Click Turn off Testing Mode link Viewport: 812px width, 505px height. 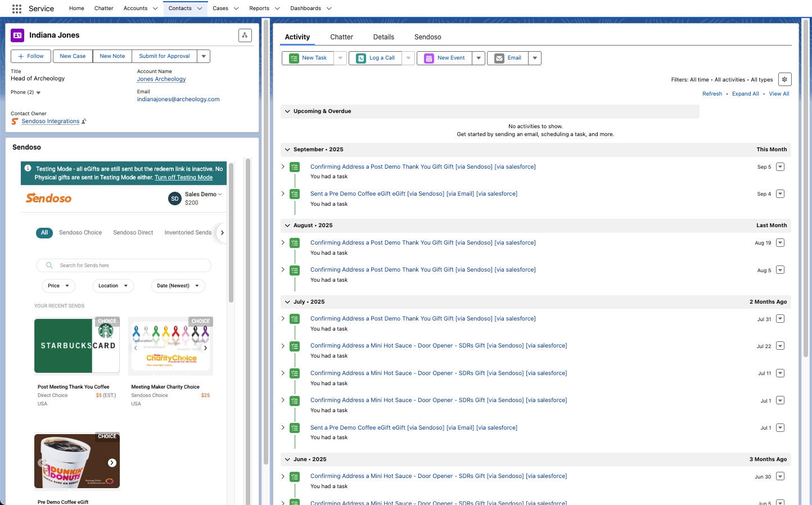(184, 178)
